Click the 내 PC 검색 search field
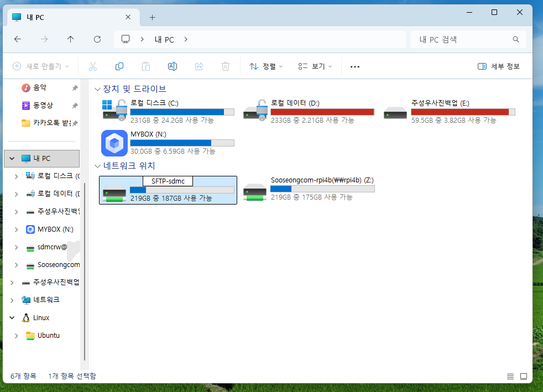 [x=462, y=39]
